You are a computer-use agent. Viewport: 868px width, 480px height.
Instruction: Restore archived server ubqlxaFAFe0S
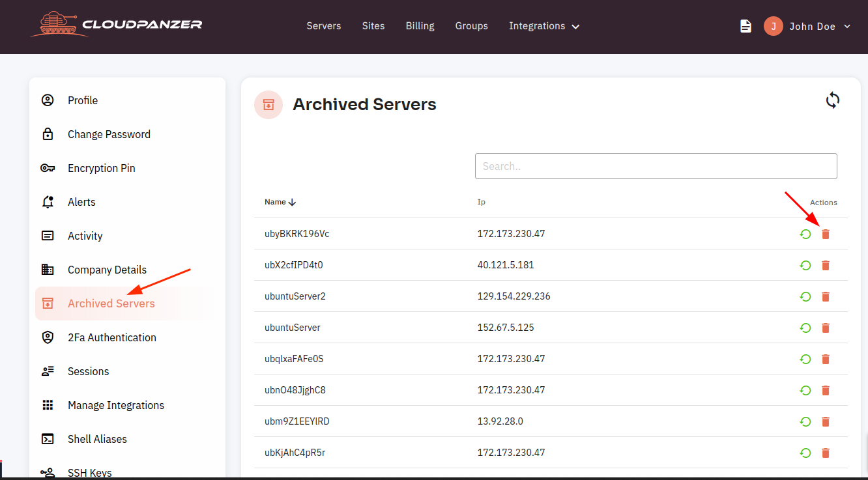805,359
